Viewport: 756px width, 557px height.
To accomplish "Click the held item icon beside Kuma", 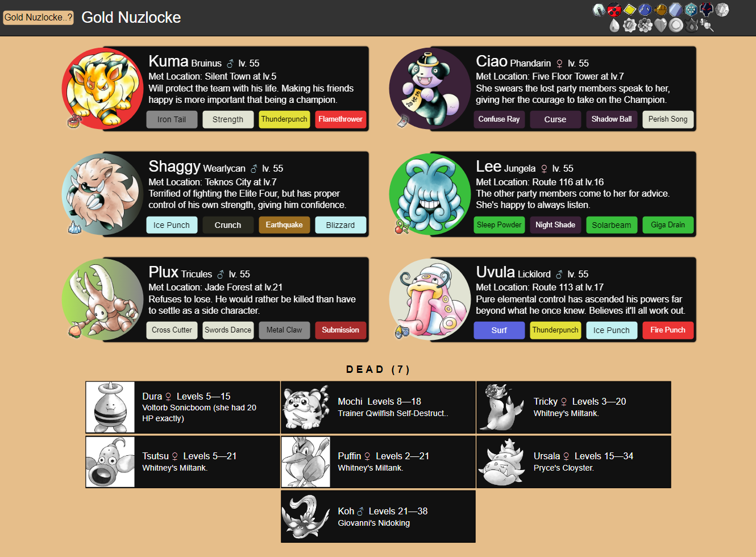I will click(x=74, y=121).
